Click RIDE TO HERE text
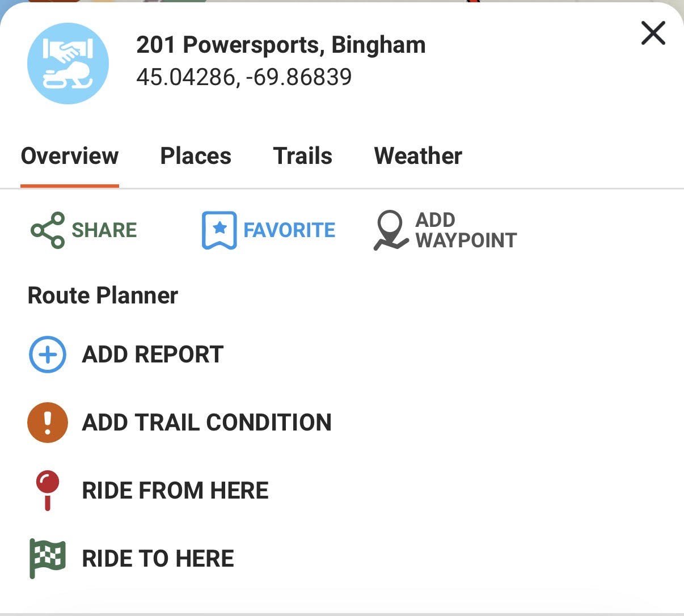Screen dimensions: 684x616 [x=158, y=558]
